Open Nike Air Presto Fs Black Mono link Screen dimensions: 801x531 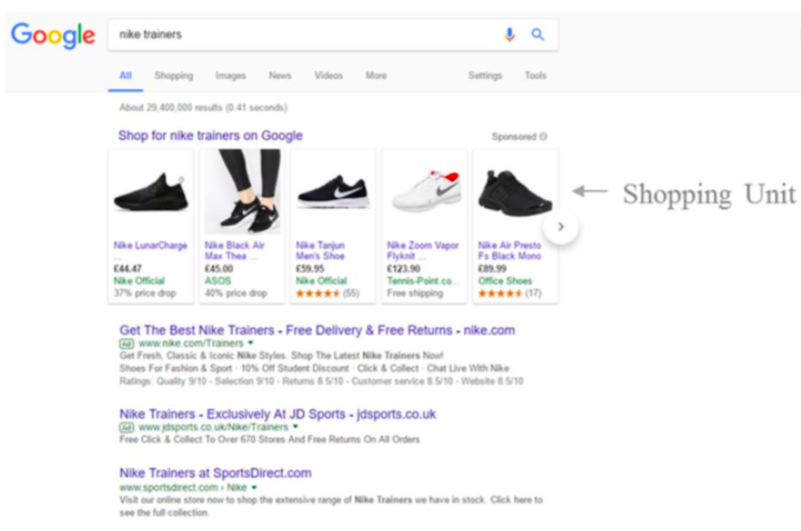point(509,250)
